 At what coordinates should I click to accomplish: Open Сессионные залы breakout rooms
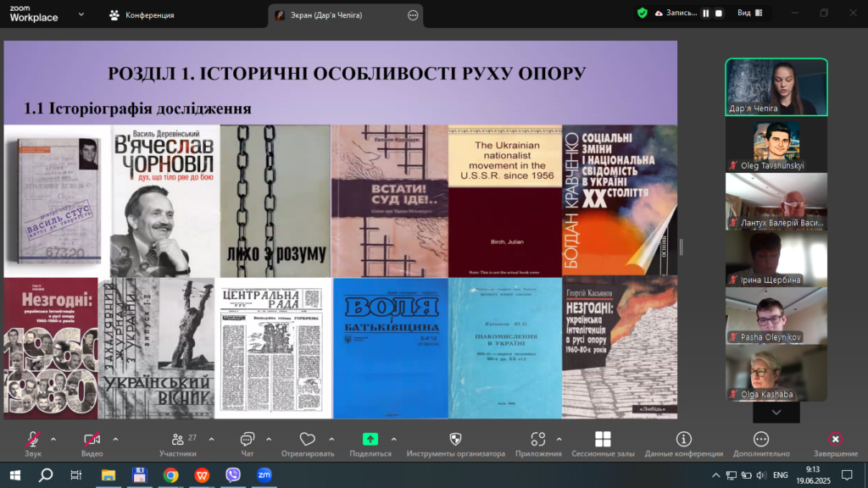click(x=603, y=444)
